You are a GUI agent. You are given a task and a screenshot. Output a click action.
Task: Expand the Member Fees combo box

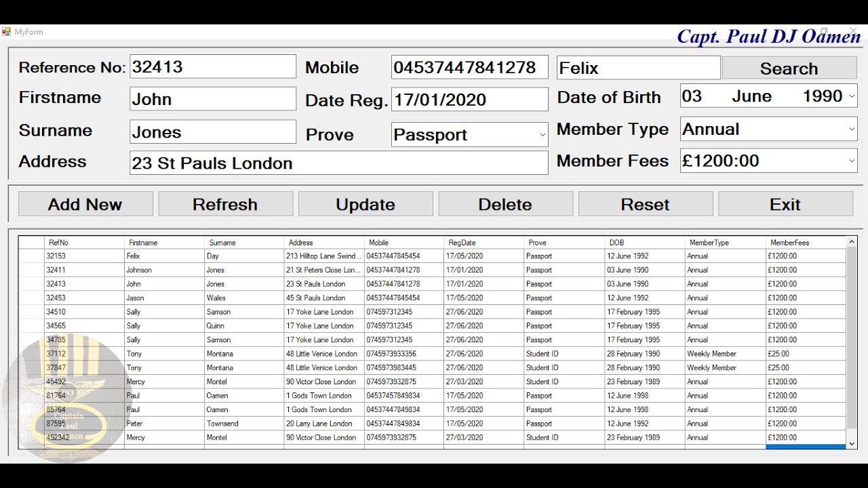852,161
